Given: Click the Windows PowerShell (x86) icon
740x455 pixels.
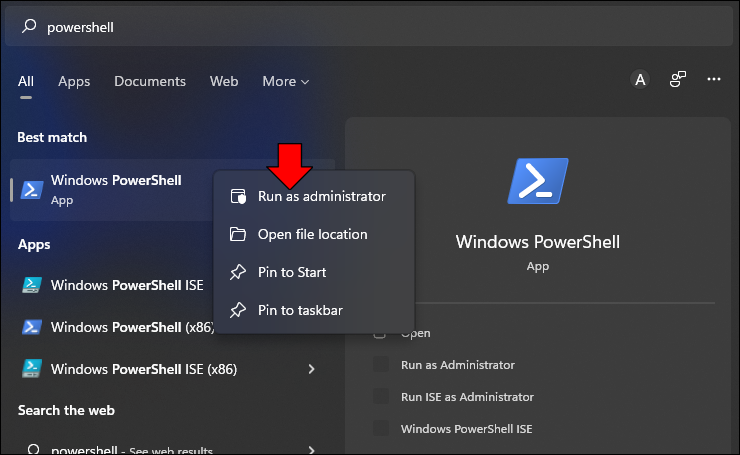Looking at the screenshot, I should 32,327.
